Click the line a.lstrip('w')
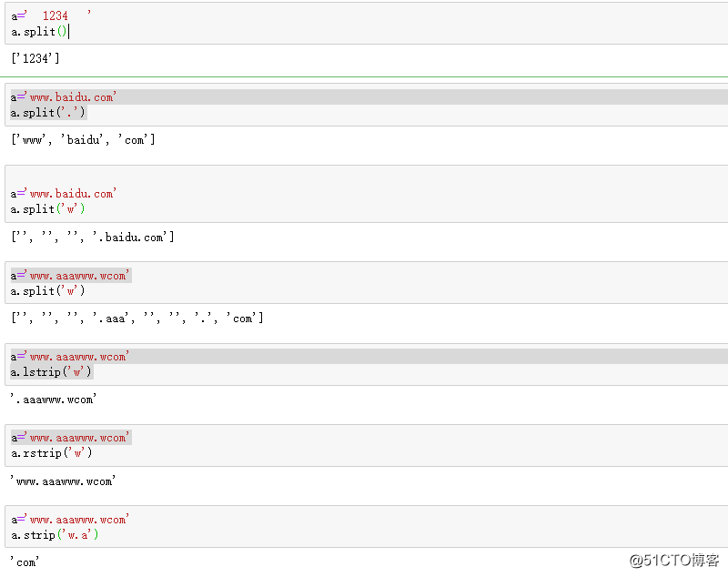This screenshot has width=728, height=577. pyautogui.click(x=51, y=372)
